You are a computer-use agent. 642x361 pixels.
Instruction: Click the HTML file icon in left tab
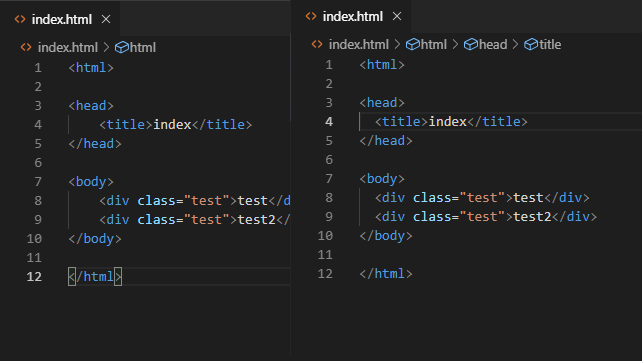pos(20,19)
